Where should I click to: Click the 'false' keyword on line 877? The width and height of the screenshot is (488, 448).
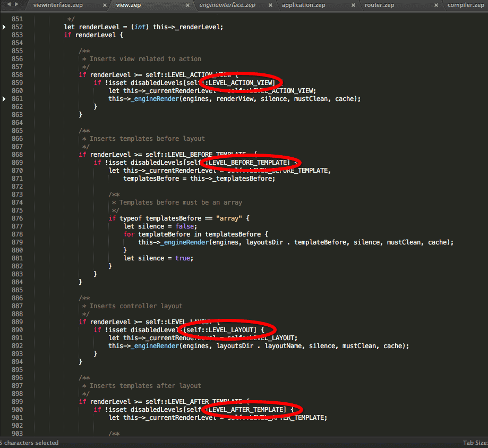click(x=184, y=226)
